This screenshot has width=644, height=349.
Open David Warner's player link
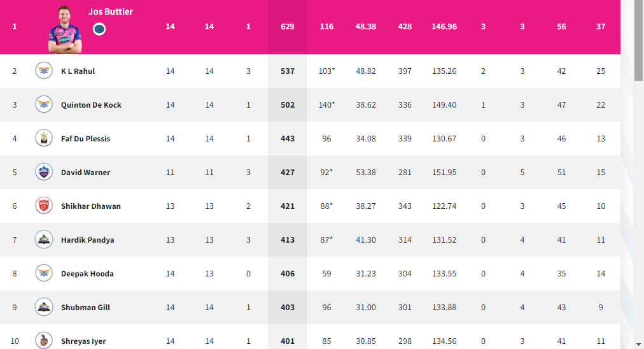pos(85,172)
